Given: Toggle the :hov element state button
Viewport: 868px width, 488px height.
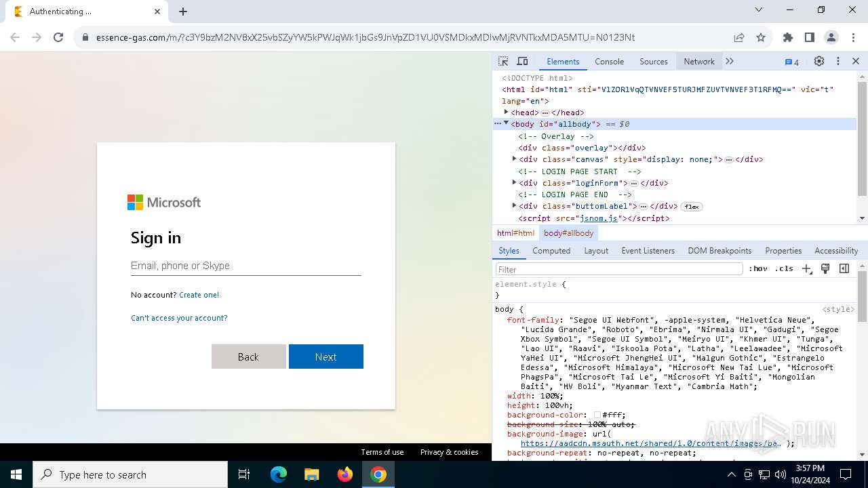Looking at the screenshot, I should (x=758, y=268).
